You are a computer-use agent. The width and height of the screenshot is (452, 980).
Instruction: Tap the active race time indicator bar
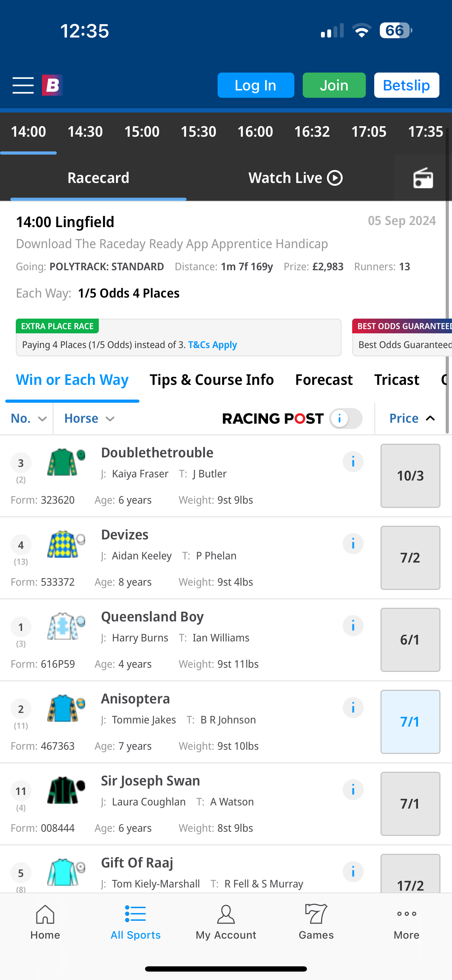point(28,152)
